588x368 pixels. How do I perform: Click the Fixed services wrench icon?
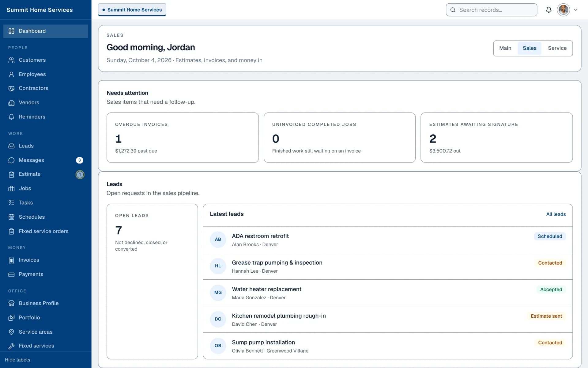[x=11, y=346]
